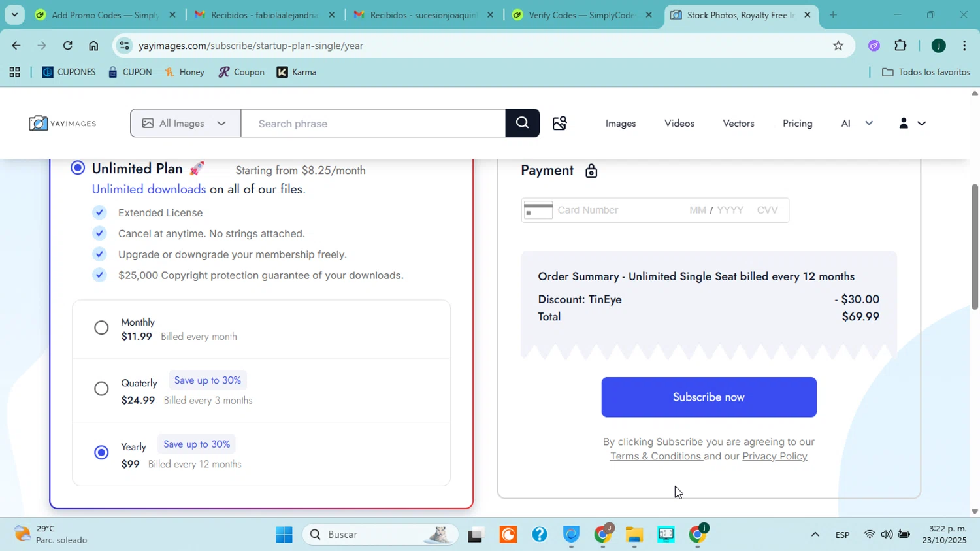Select the Quaterly $24.99 billing option
The image size is (980, 551).
101,389
